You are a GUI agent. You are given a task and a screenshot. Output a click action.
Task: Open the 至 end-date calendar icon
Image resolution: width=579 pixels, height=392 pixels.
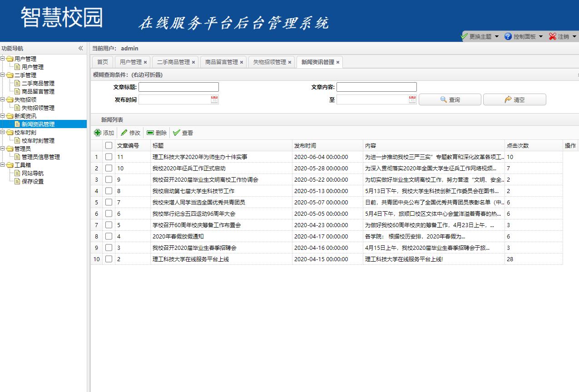pyautogui.click(x=411, y=99)
